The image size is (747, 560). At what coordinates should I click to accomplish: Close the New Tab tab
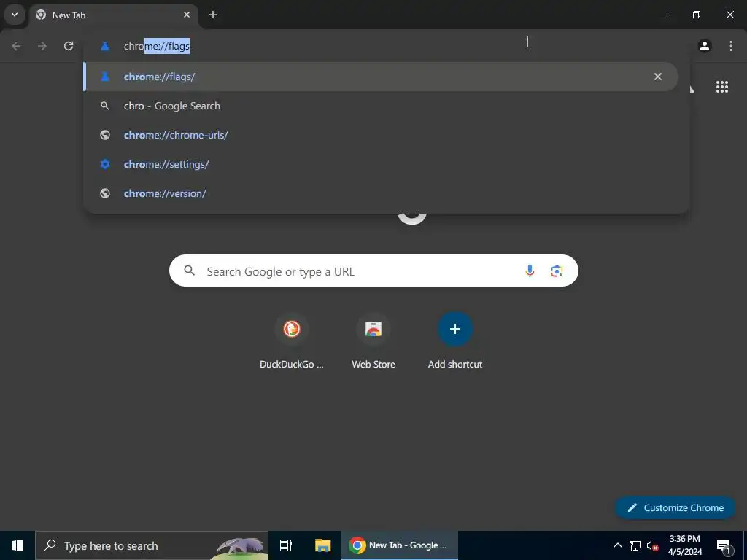pyautogui.click(x=187, y=15)
